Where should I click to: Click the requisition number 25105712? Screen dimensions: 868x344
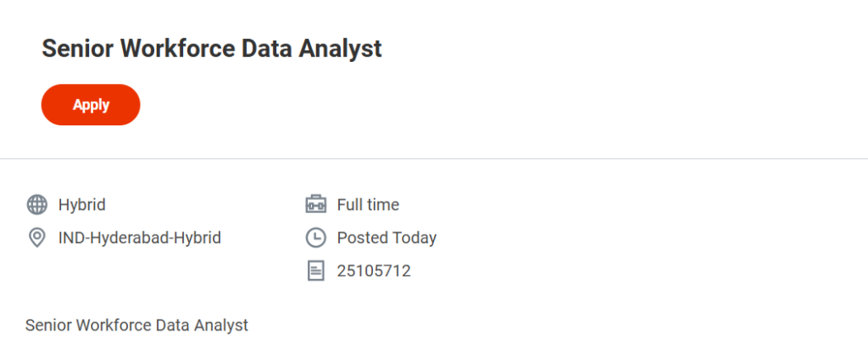[374, 271]
